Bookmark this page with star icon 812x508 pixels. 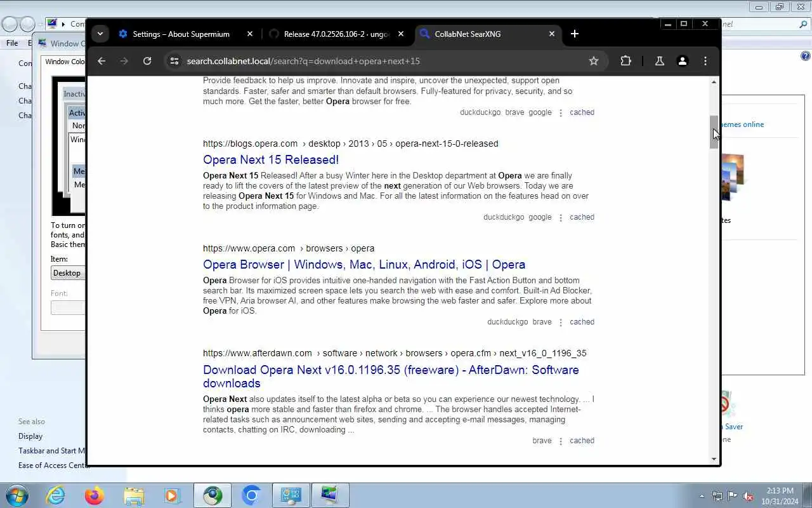click(594, 61)
